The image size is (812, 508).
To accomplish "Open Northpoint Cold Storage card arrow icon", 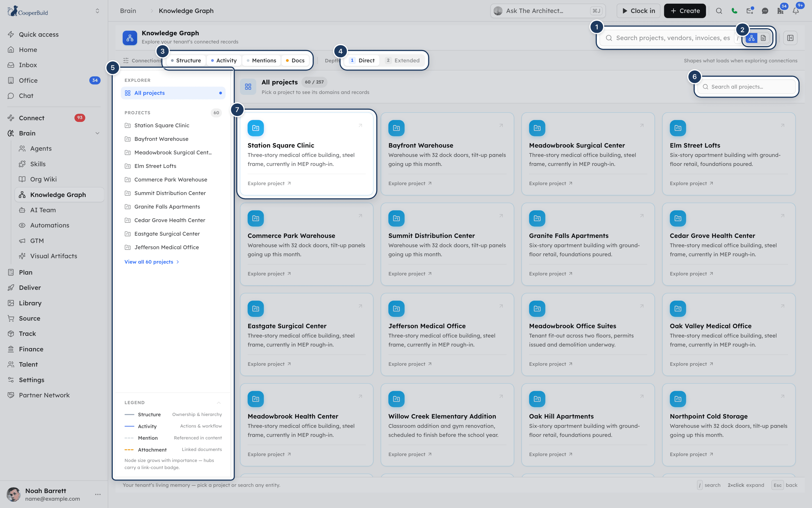I will coord(782,397).
